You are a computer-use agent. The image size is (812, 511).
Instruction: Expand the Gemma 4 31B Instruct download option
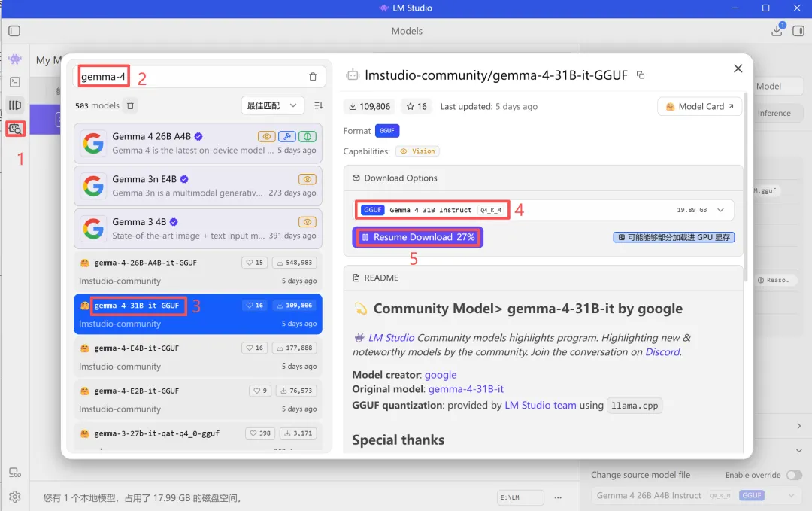pos(720,211)
